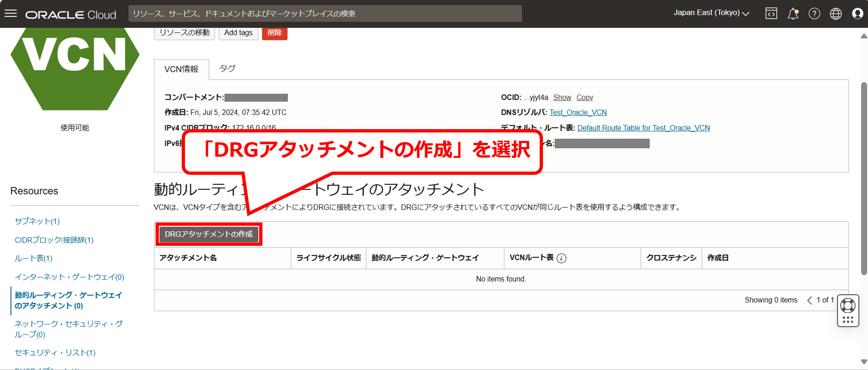The width and height of the screenshot is (868, 370).
Task: Click the DRGアタッチメントの作成 button
Action: coord(209,234)
